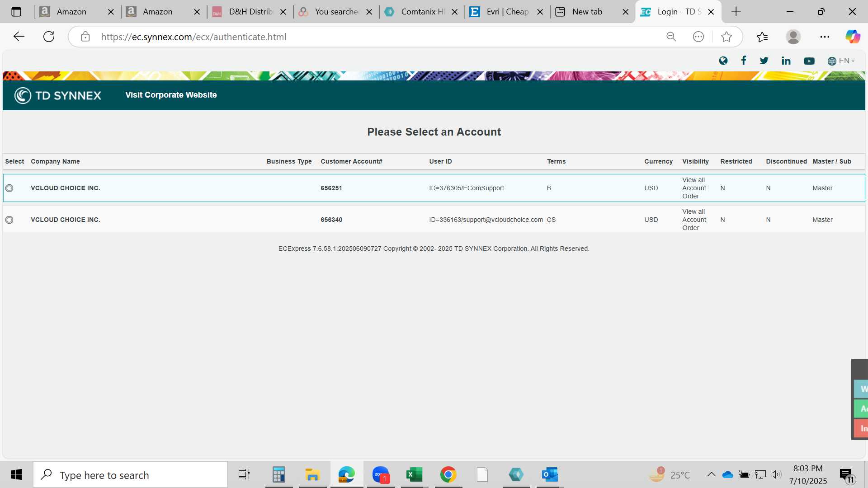Click Terms value CS
This screenshot has height=488, width=868.
tap(551, 220)
